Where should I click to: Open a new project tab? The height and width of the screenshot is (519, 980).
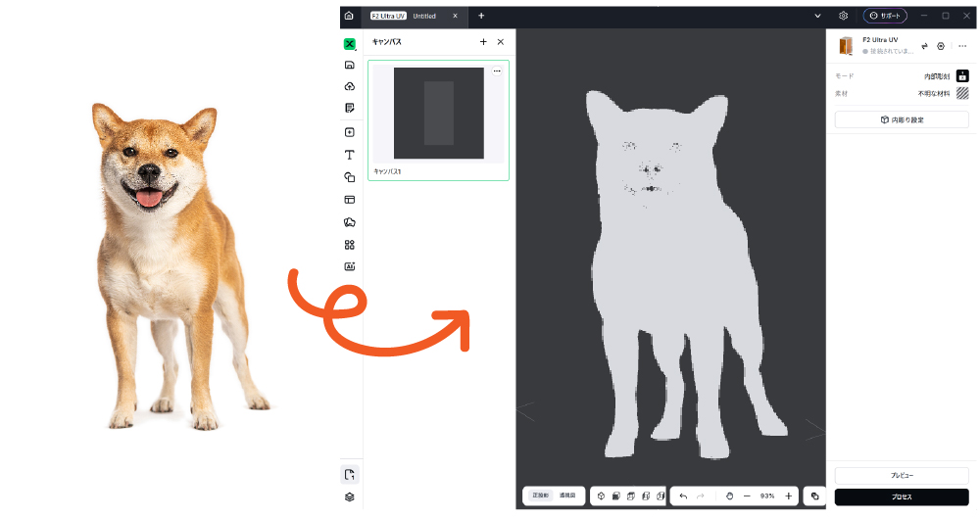[481, 17]
